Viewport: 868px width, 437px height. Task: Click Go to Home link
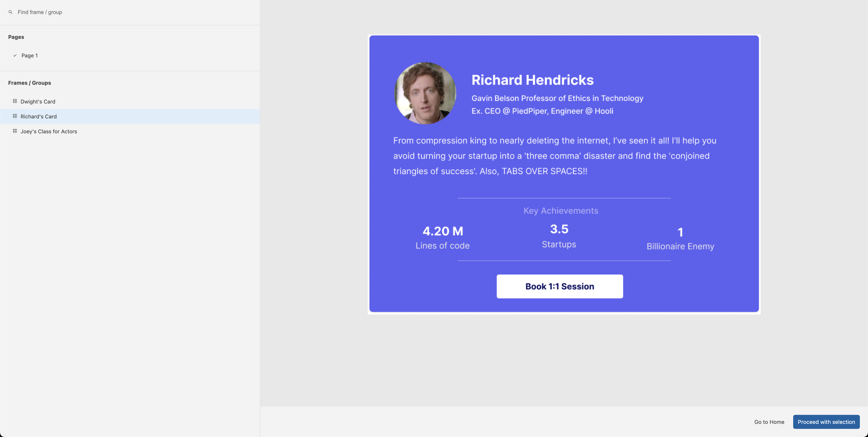point(769,422)
